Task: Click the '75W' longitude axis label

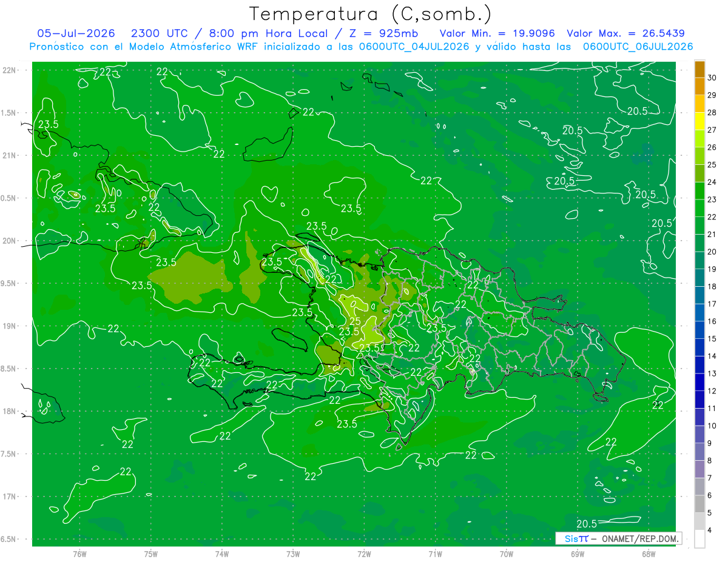Action: coord(151,554)
